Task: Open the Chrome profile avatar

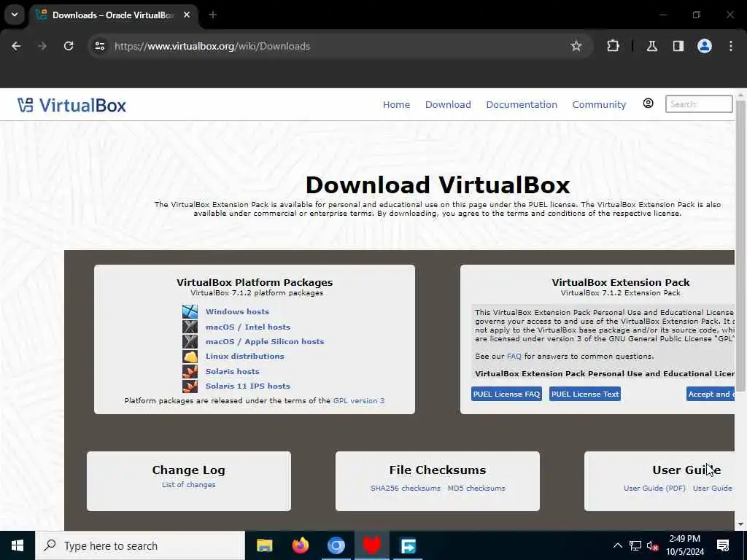Action: 704,46
